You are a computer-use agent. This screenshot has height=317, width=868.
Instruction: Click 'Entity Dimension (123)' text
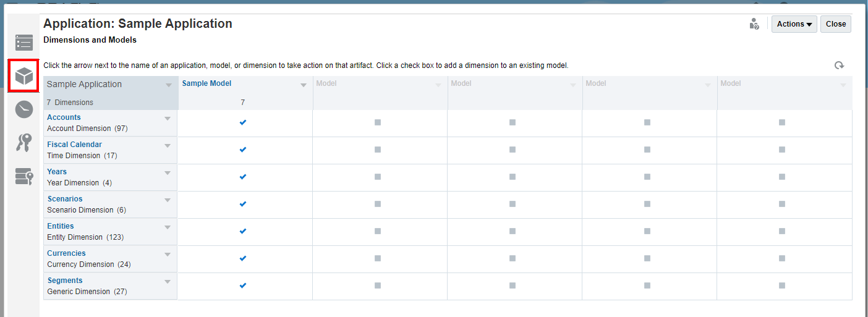click(85, 237)
